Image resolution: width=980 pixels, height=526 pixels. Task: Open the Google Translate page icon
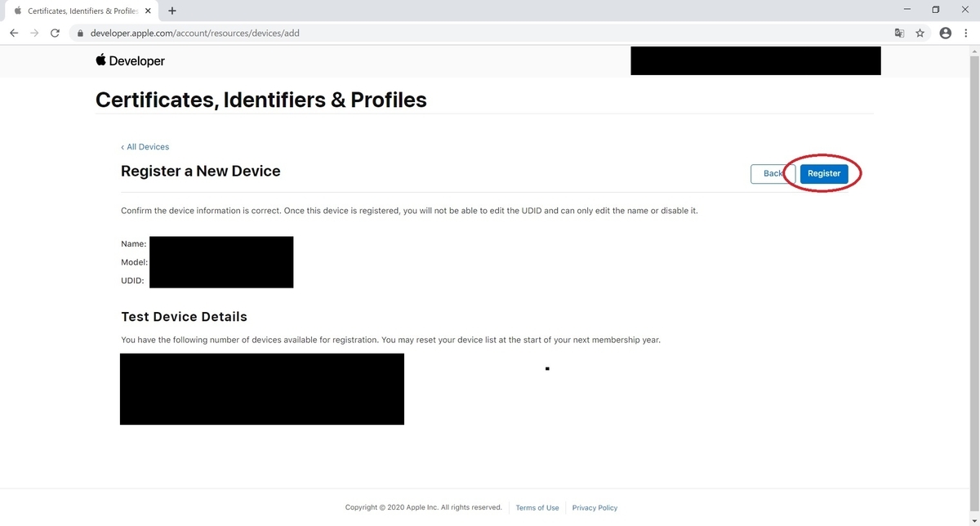pos(899,33)
